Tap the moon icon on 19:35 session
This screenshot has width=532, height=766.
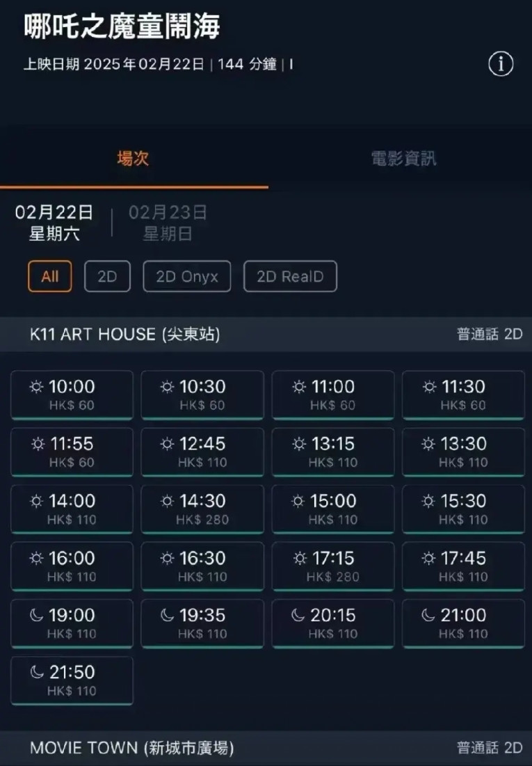[167, 615]
